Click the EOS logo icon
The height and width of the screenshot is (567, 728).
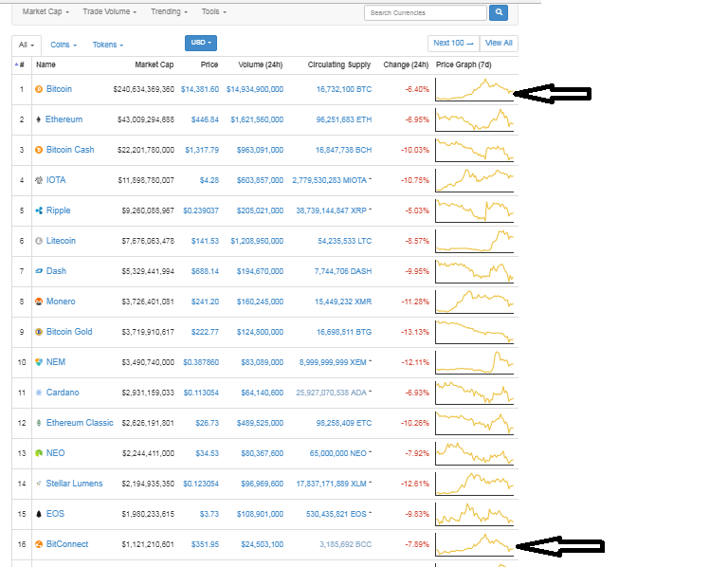[x=39, y=514]
